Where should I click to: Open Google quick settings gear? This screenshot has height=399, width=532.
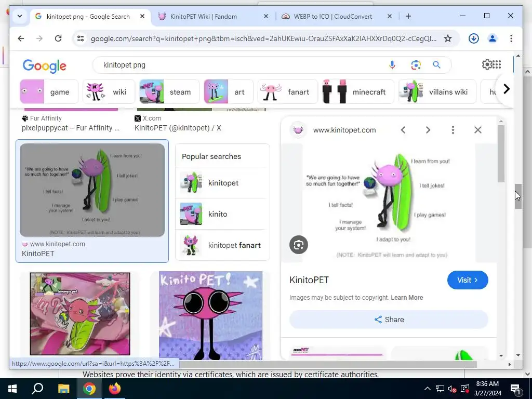487,64
